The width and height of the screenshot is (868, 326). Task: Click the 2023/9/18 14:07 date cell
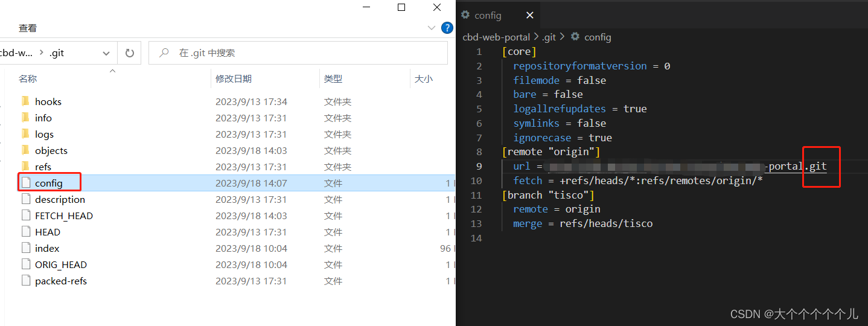pyautogui.click(x=251, y=183)
